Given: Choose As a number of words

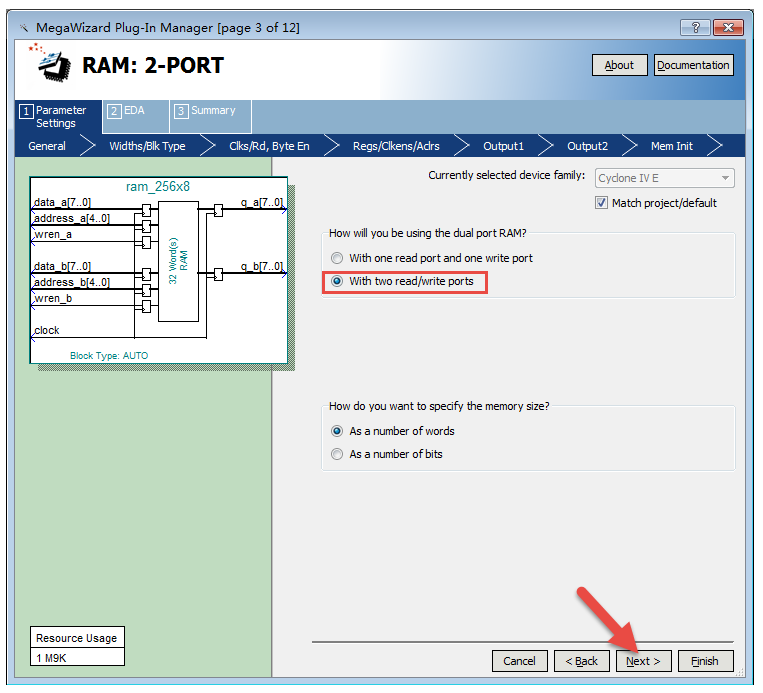Looking at the screenshot, I should (x=393, y=431).
